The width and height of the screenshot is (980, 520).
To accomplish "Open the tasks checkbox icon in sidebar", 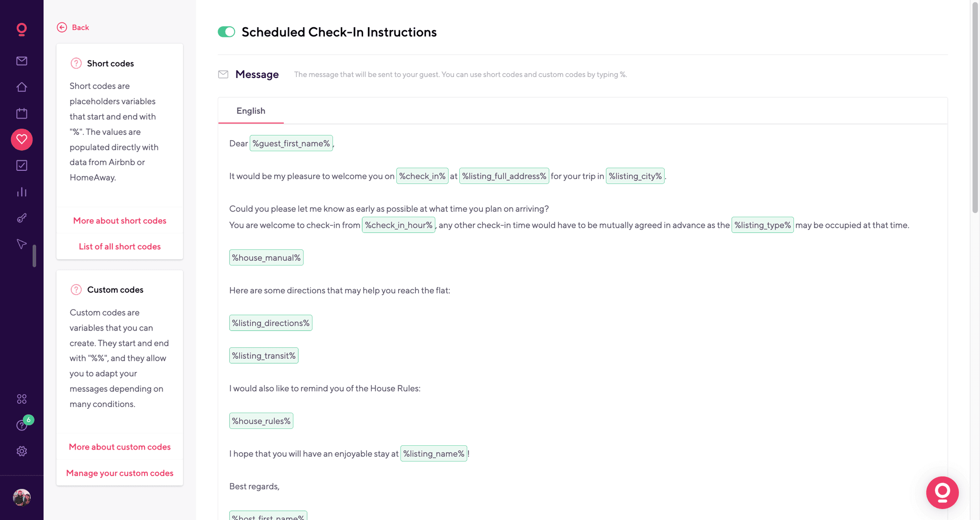I will pyautogui.click(x=22, y=166).
